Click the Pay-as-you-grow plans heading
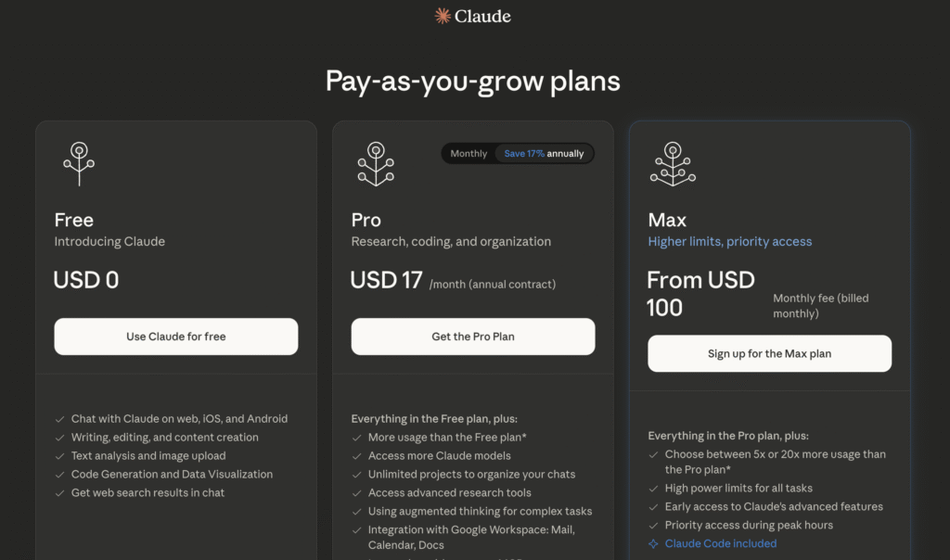Viewport: 950px width, 560px height. point(473,81)
